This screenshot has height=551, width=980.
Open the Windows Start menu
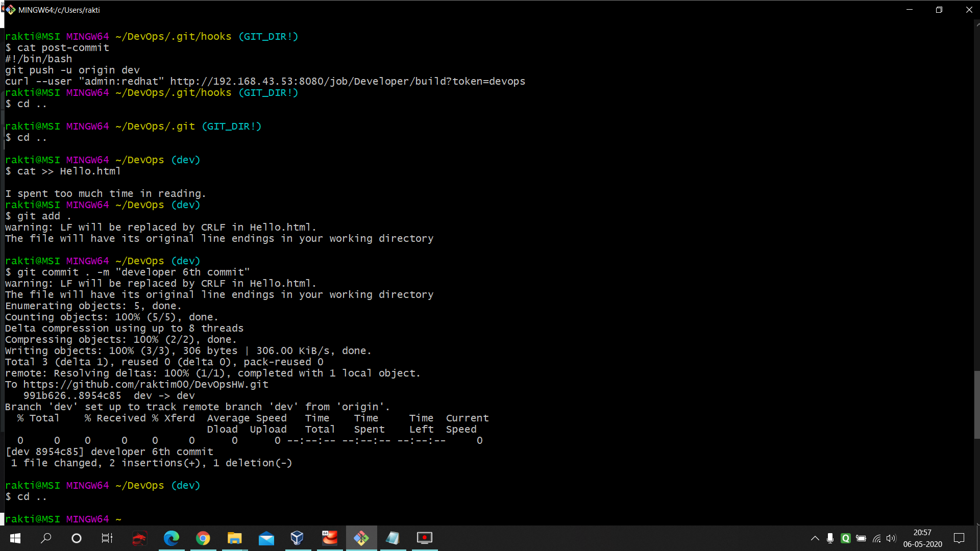15,538
